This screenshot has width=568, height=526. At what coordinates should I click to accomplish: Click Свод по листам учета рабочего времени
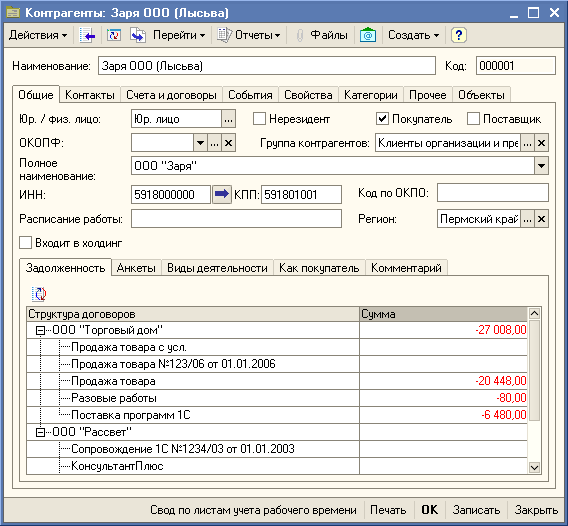coord(253,510)
